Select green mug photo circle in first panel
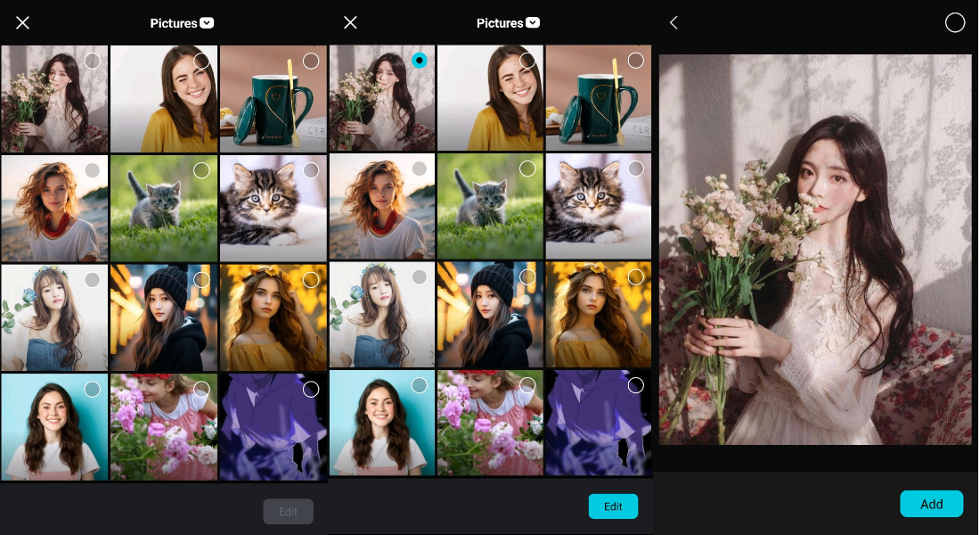This screenshot has height=535, width=980. click(x=311, y=61)
